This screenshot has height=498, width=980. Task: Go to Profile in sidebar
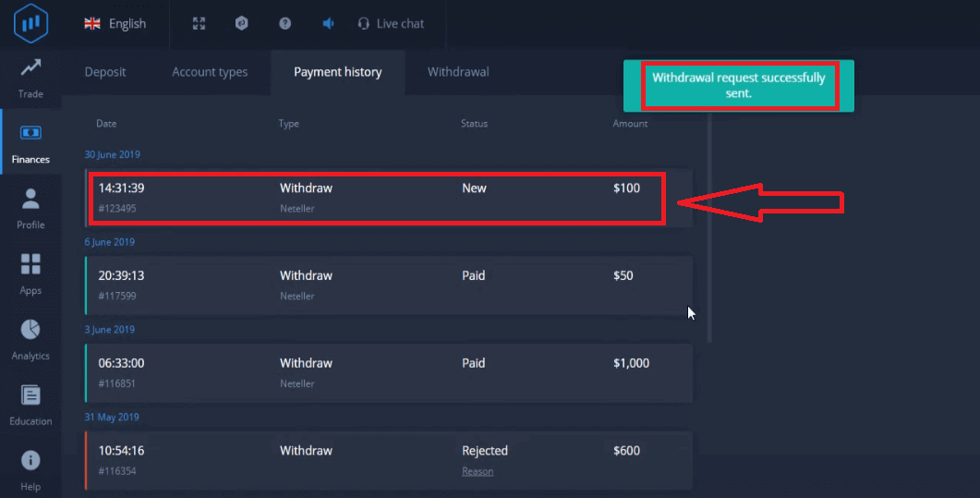(30, 208)
